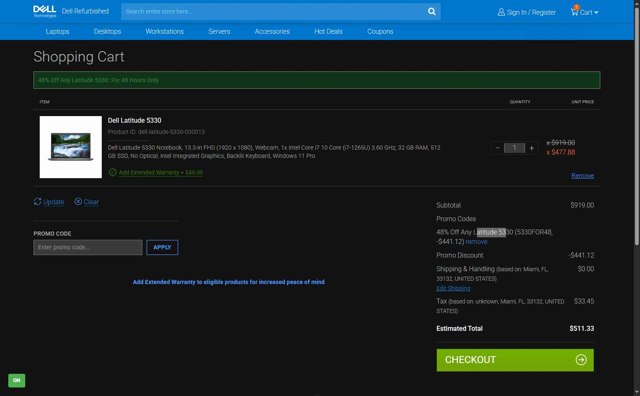Remove the 5330FOR48 promo code
Image resolution: width=640 pixels, height=396 pixels.
[476, 242]
